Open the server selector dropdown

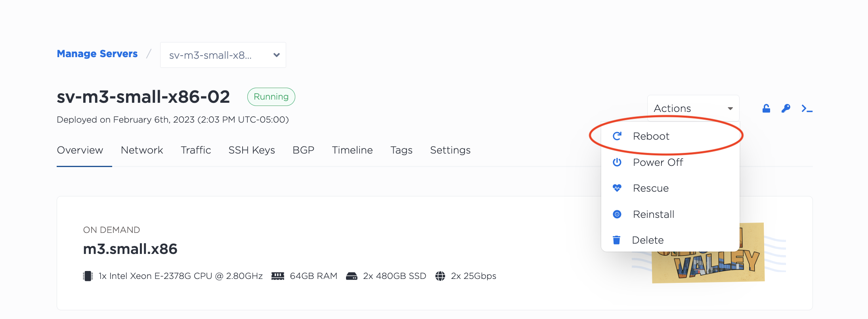(216, 55)
